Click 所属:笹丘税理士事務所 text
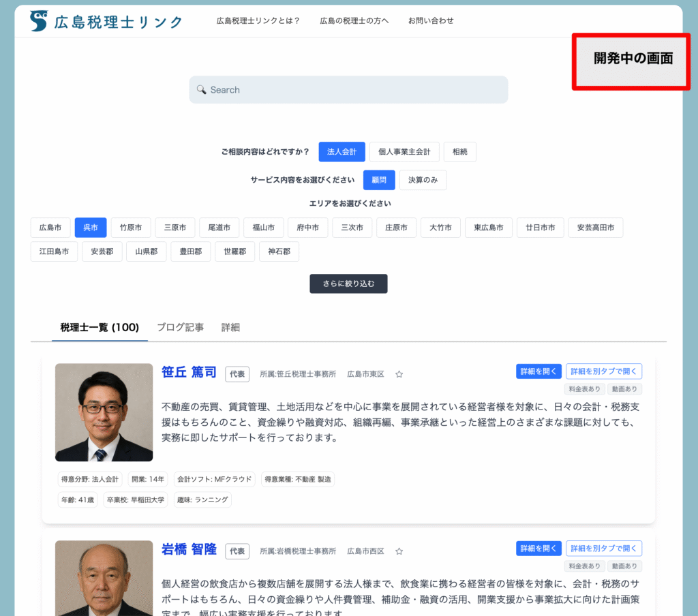Viewport: 698px width, 616px height. click(x=298, y=374)
